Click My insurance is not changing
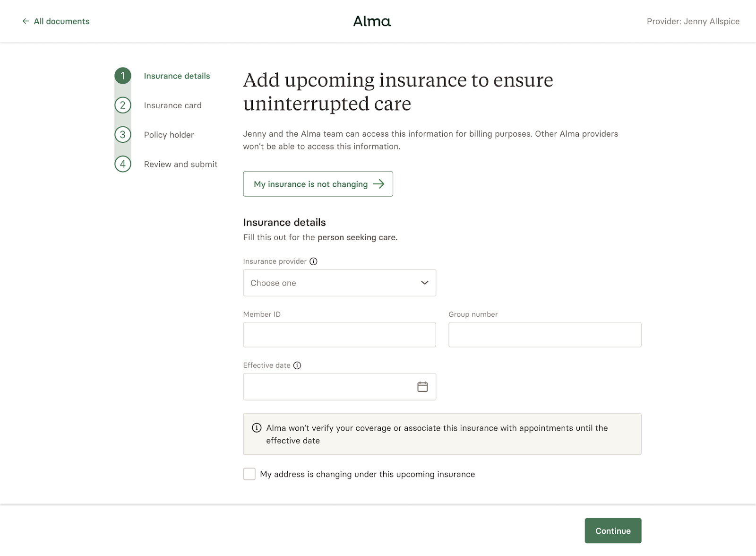Viewport: 756px width, 556px height. click(318, 184)
